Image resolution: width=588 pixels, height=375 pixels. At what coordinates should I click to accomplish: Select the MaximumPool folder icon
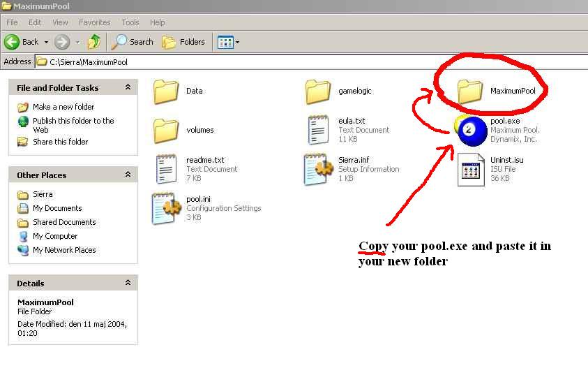pyautogui.click(x=470, y=91)
